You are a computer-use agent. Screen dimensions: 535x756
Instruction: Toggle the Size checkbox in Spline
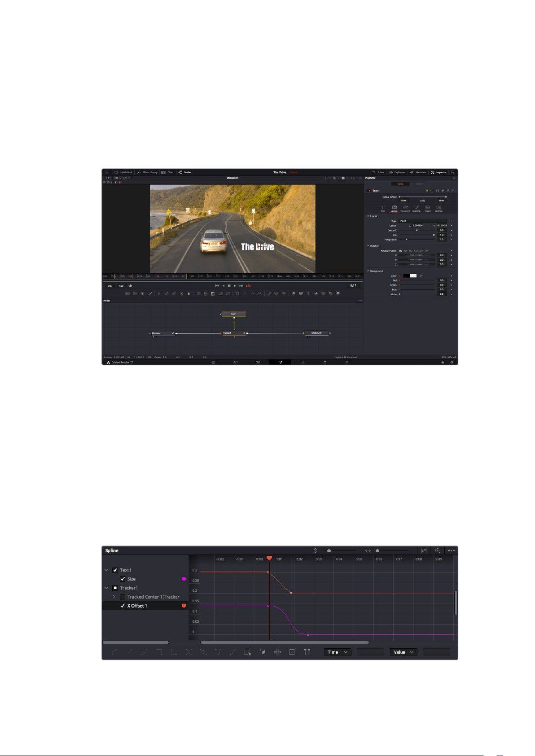pyautogui.click(x=123, y=579)
